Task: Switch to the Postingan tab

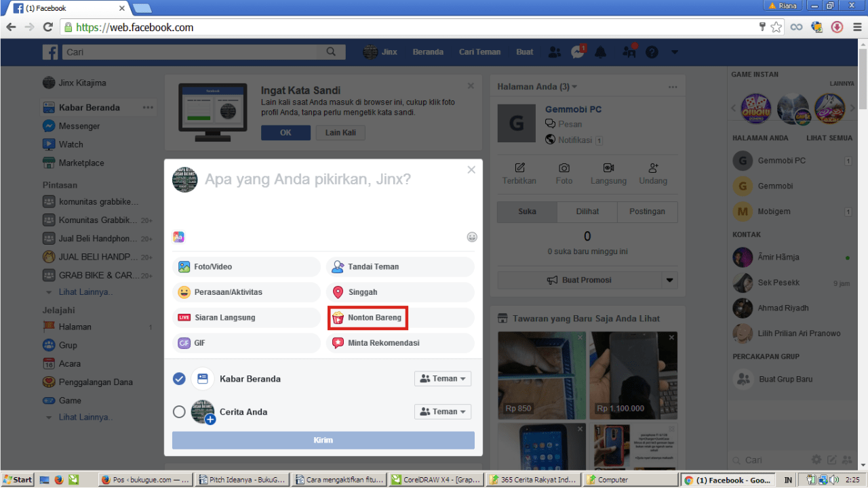Action: 647,211
